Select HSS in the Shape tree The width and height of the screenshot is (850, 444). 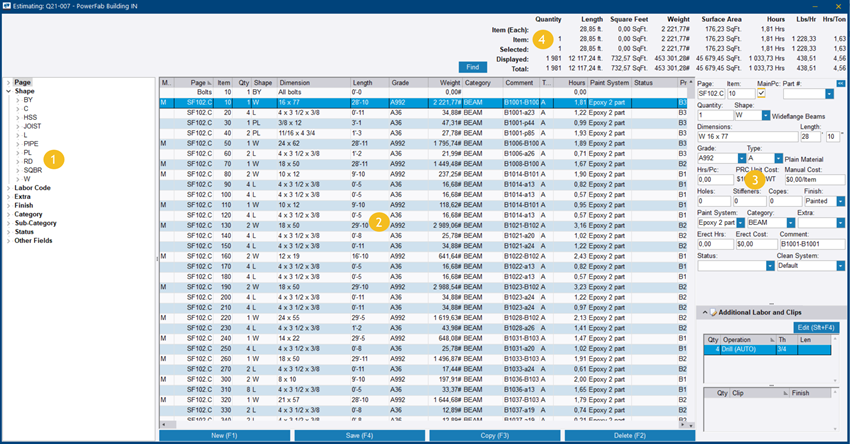click(31, 119)
